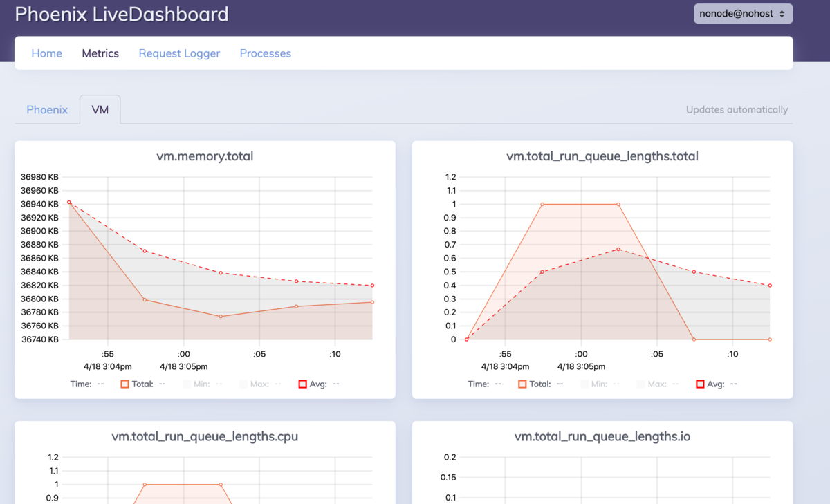
Task: Click 4/18 3:05pm label under vm.memory.total
Action: coord(183,366)
